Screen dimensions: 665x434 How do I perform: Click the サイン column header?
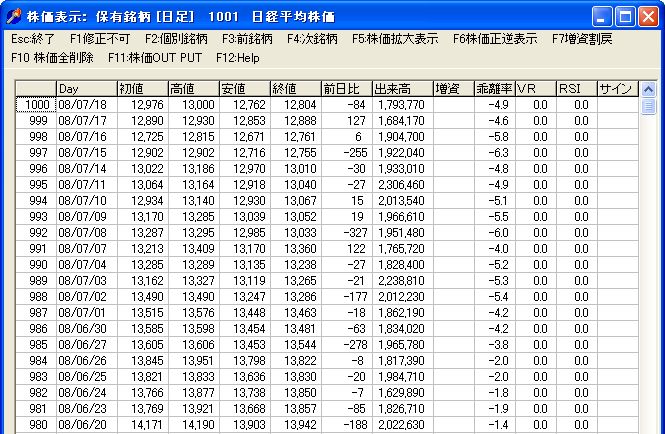pos(618,89)
